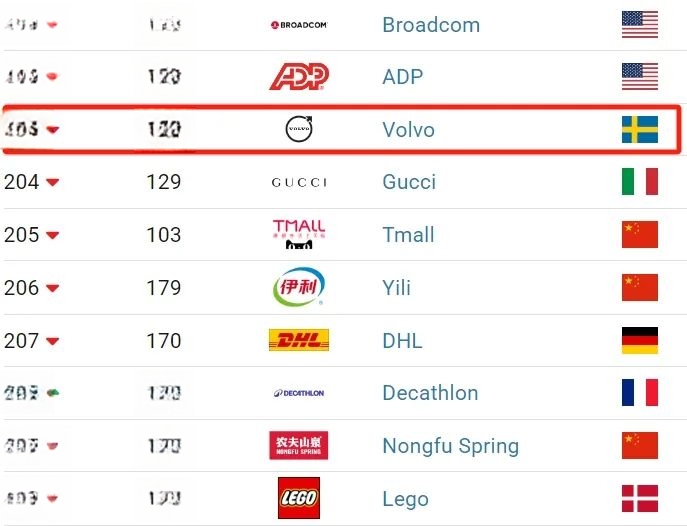The height and width of the screenshot is (526, 687).
Task: Click the red LEGO logo
Action: pos(299,498)
